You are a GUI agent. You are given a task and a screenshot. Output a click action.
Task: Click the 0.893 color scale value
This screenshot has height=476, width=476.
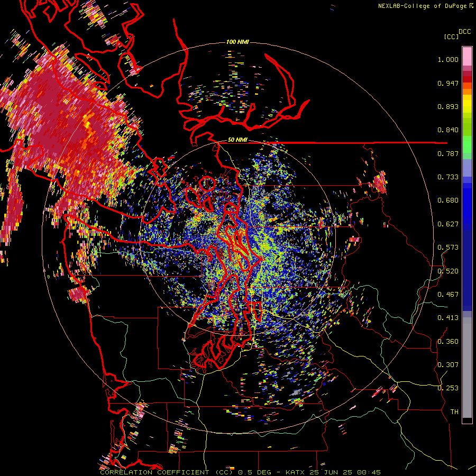[448, 106]
